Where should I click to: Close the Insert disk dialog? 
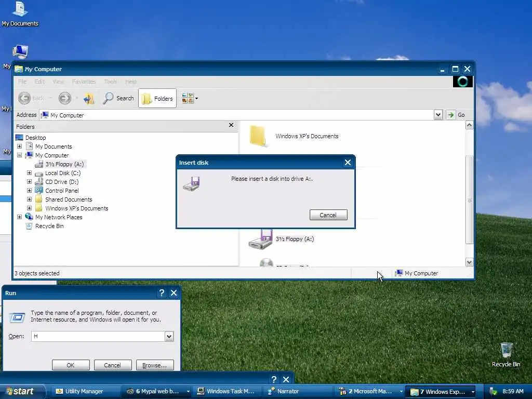(x=348, y=162)
